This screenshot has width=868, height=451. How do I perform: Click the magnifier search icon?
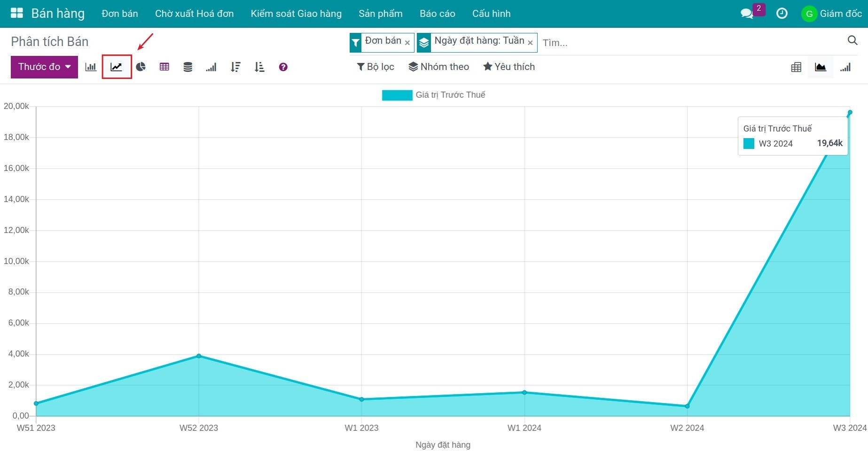(x=852, y=40)
